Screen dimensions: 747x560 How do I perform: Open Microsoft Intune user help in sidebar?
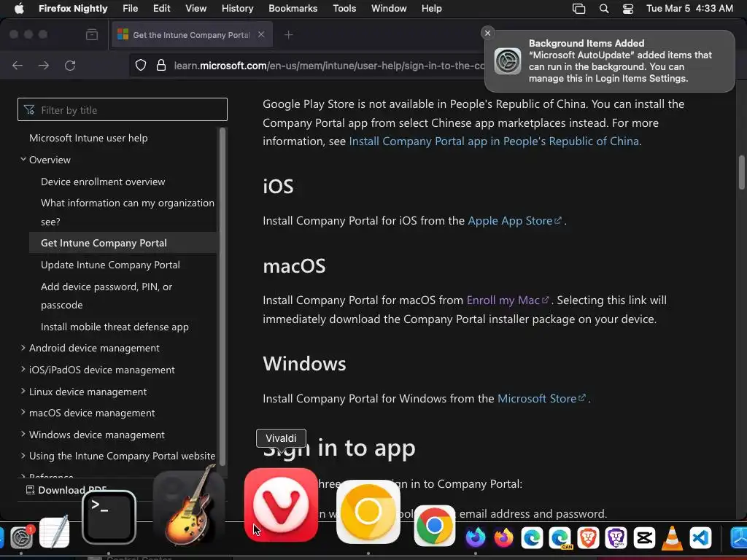tap(88, 138)
